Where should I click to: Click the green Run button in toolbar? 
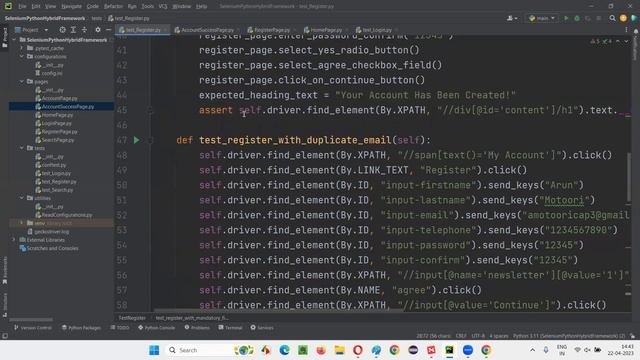click(566, 18)
